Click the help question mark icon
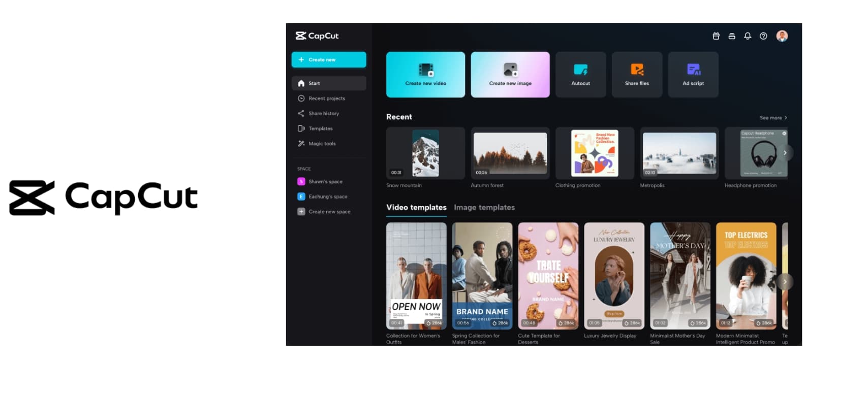 tap(763, 36)
